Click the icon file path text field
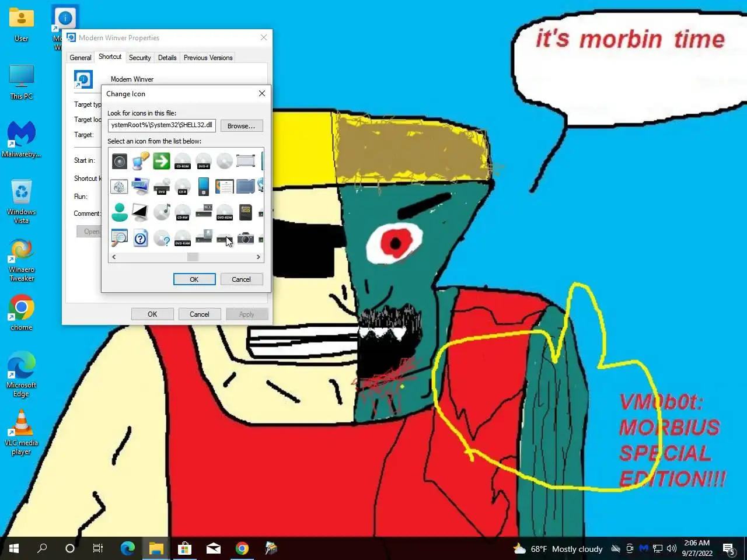 [x=162, y=125]
